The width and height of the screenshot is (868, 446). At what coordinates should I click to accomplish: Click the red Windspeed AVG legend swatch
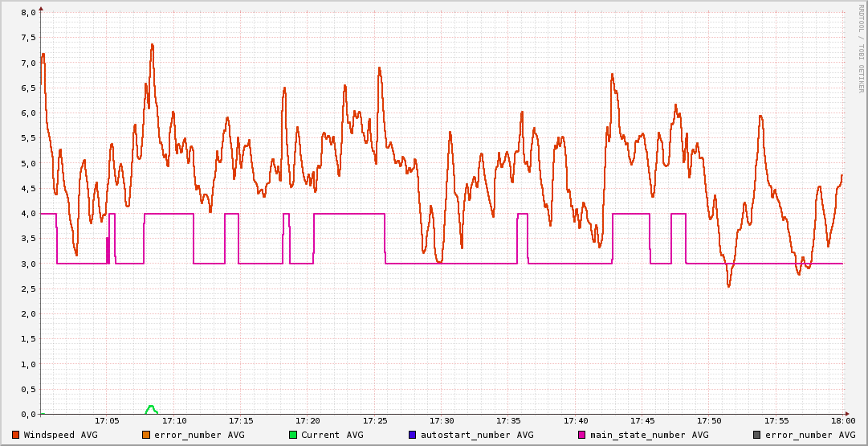(15, 435)
